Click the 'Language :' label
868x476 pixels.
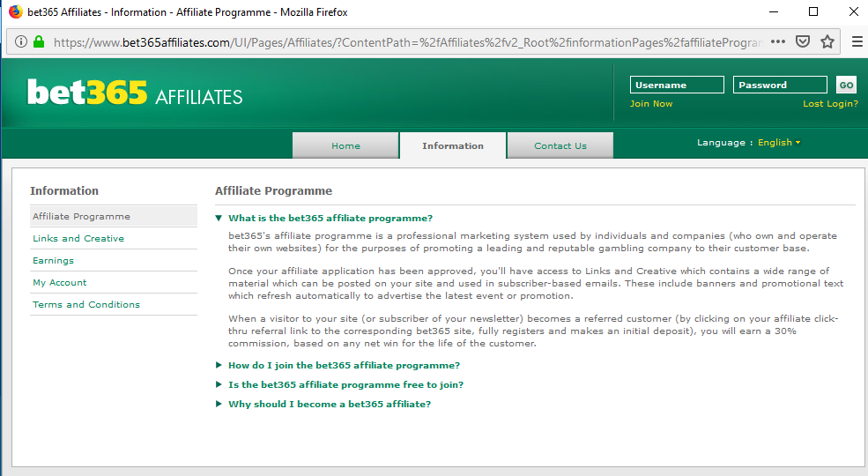[724, 142]
